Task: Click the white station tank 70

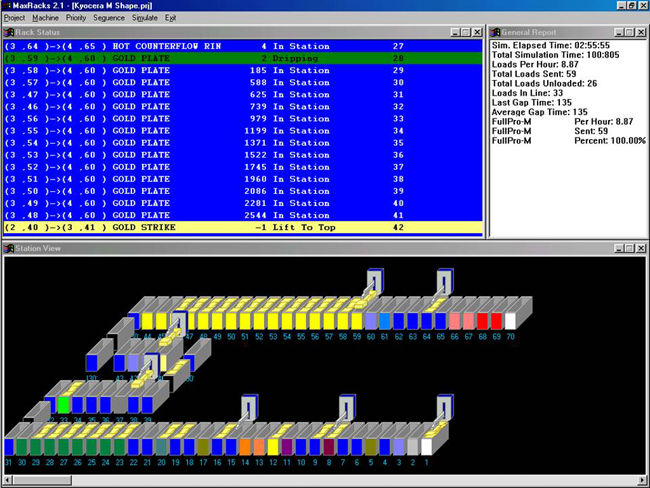Action: (x=510, y=321)
